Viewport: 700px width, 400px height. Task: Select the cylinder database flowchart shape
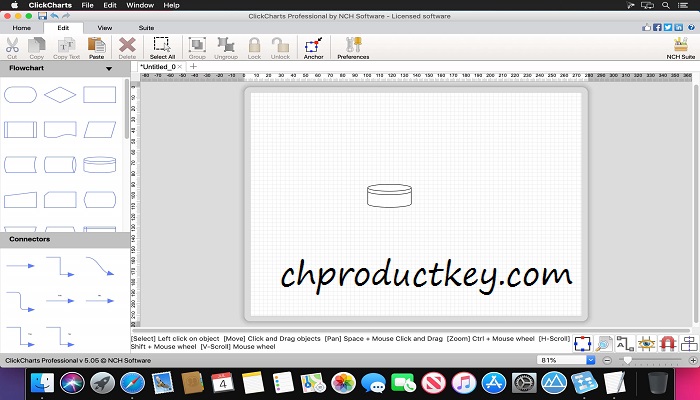click(100, 164)
